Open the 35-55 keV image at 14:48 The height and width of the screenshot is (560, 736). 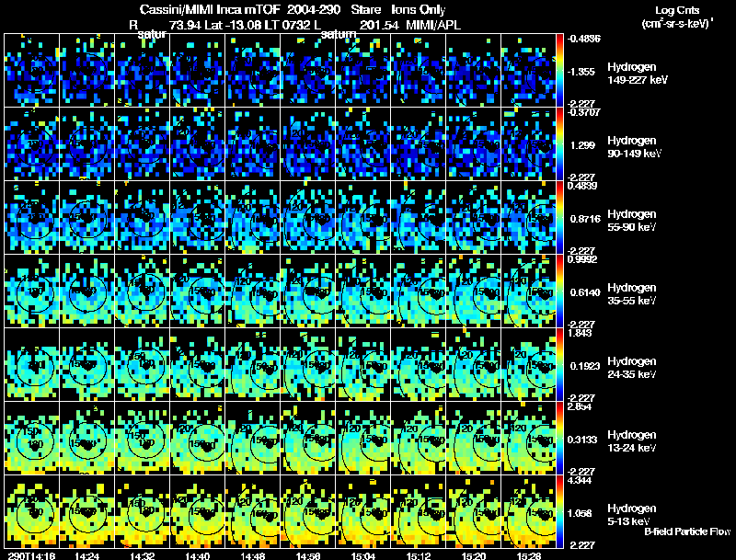point(252,291)
